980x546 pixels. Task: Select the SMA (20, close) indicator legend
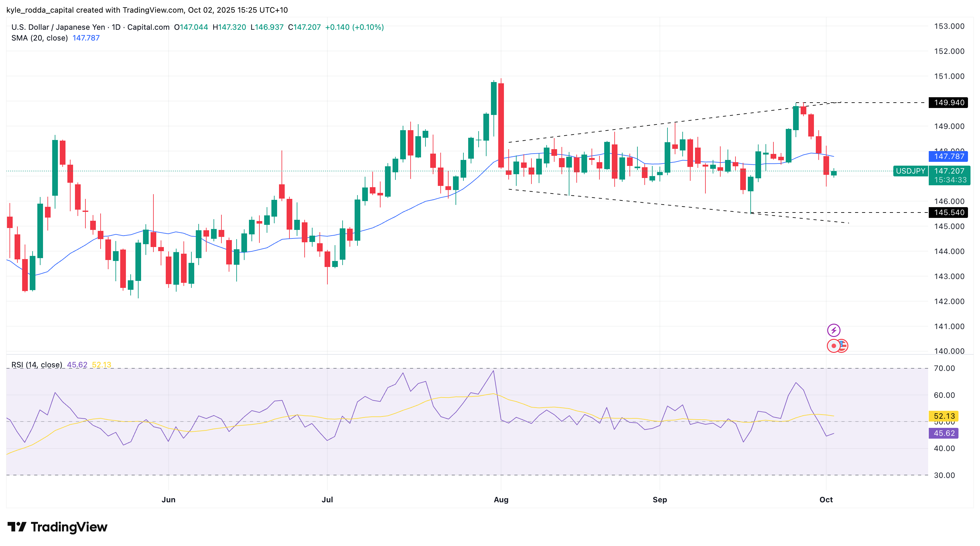40,38
